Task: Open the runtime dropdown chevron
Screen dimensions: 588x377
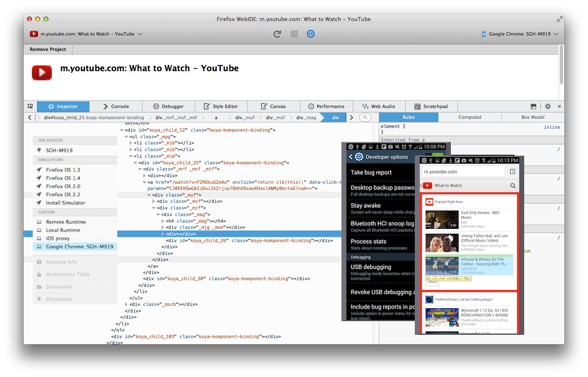Action: [556, 34]
